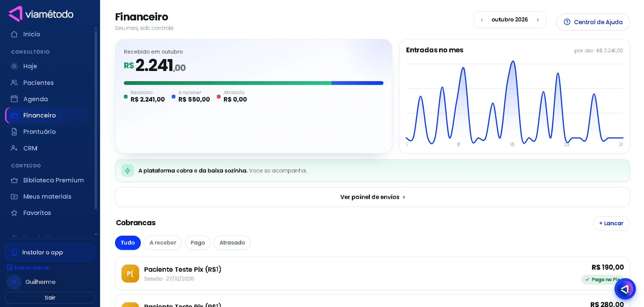Click the chevron beside Ver painel de envios
The image size is (644, 307).
[x=404, y=197]
